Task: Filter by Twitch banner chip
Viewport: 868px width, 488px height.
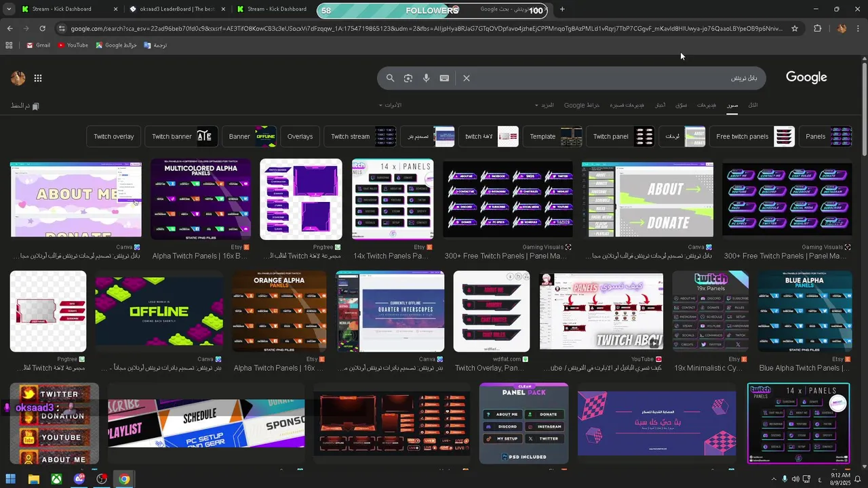Action: point(182,136)
